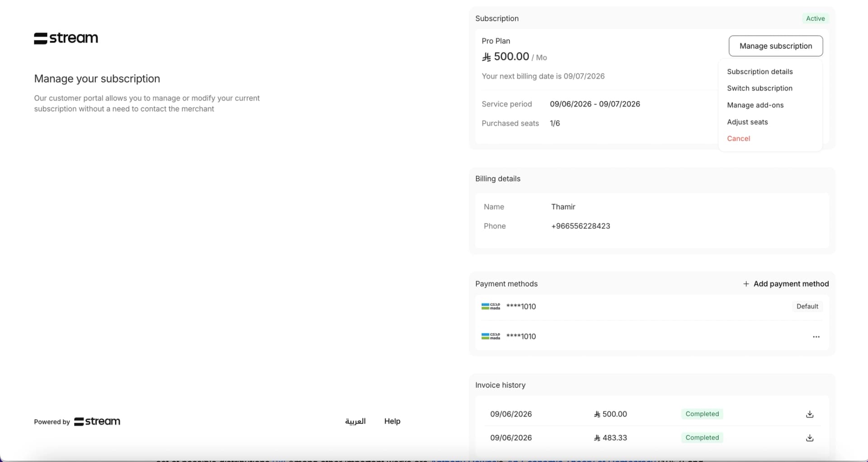The image size is (868, 462).
Task: Click the phone number +966556228423
Action: point(580,226)
